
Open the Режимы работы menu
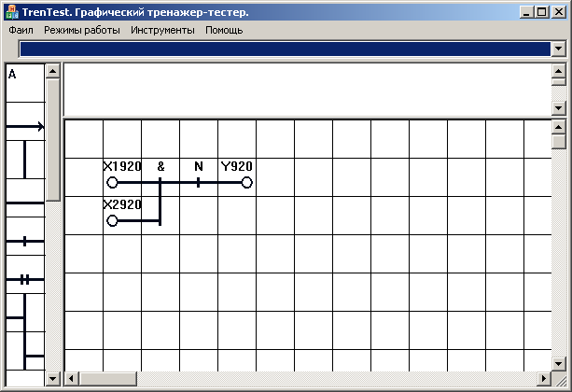point(82,30)
